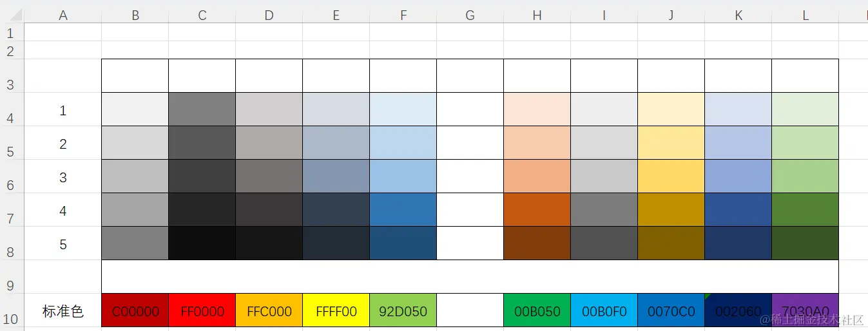The height and width of the screenshot is (331, 868).
Task: Select the 00B0F0 light blue cell
Action: (x=604, y=311)
